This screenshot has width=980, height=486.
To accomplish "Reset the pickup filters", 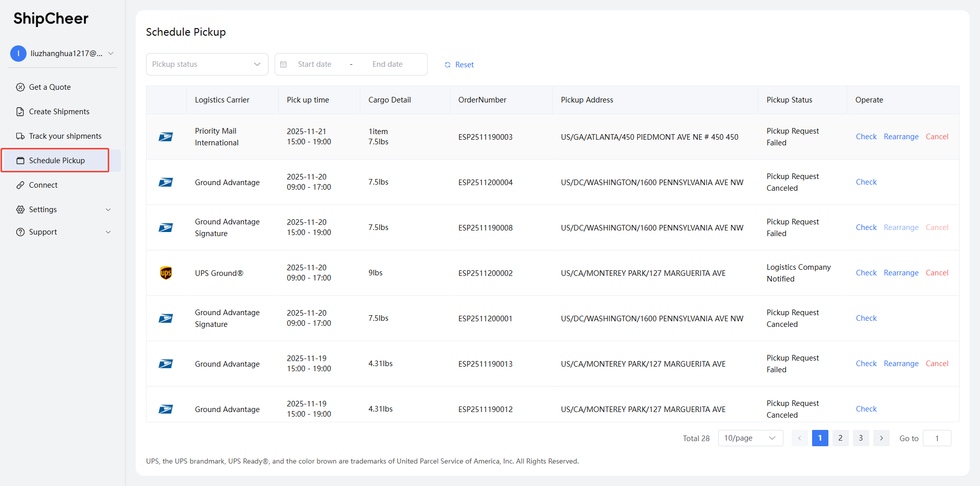I will tap(459, 65).
